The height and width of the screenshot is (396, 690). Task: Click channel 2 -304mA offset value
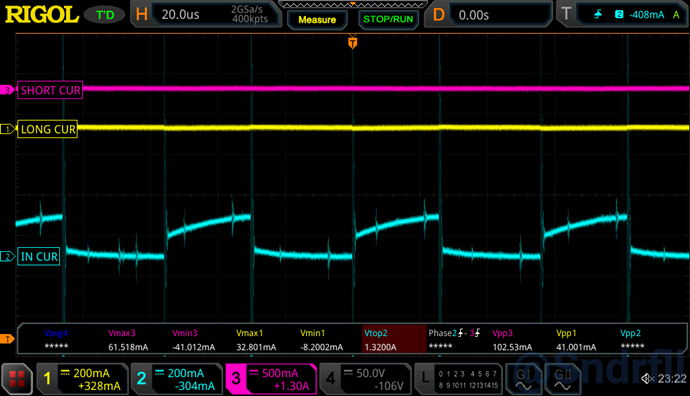pos(195,386)
